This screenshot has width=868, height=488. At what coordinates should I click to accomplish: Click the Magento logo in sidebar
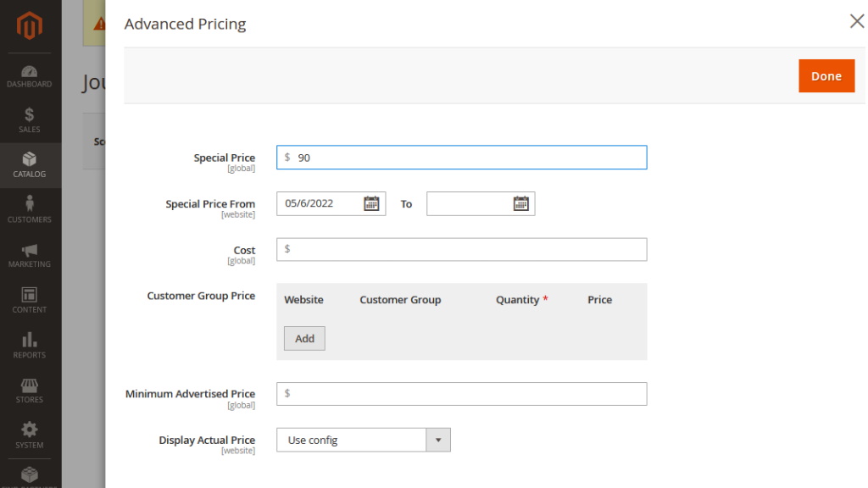coord(30,25)
